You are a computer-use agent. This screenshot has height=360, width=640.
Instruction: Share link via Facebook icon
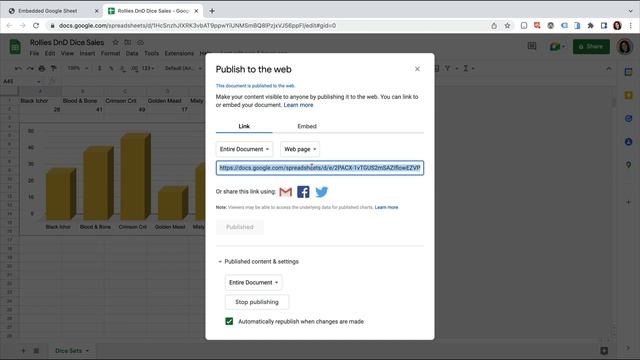[x=303, y=192]
